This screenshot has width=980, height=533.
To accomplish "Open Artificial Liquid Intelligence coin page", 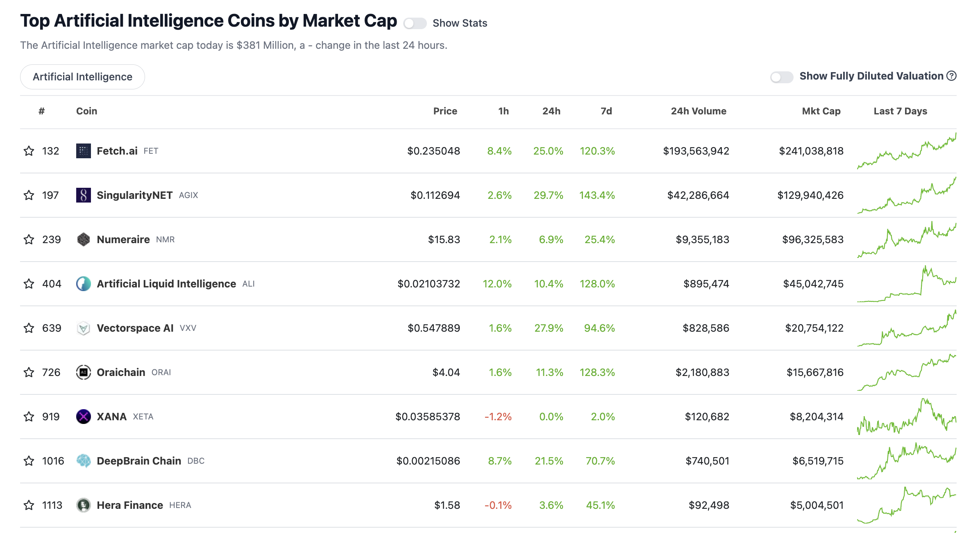I will 166,284.
